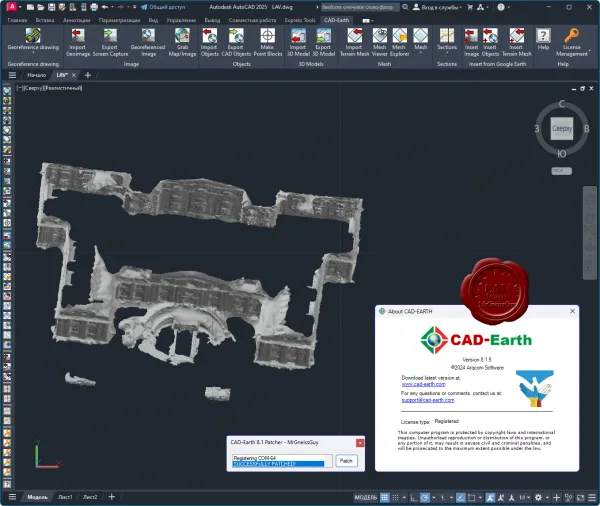
Task: Toggle snap mode dots icon
Action: (396, 497)
